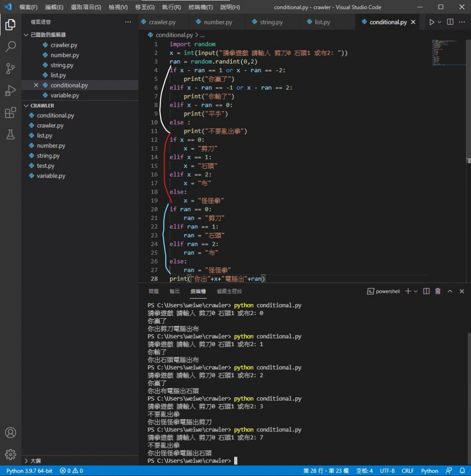
Task: Close the terminal panel
Action: tap(462, 291)
